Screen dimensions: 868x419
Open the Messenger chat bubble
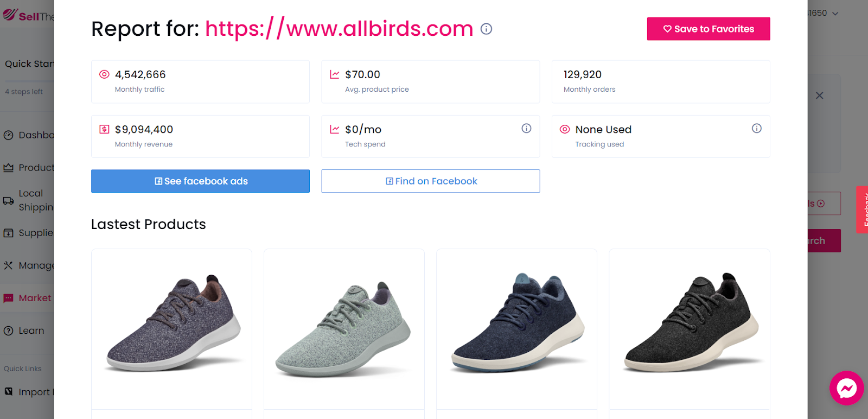coord(846,388)
